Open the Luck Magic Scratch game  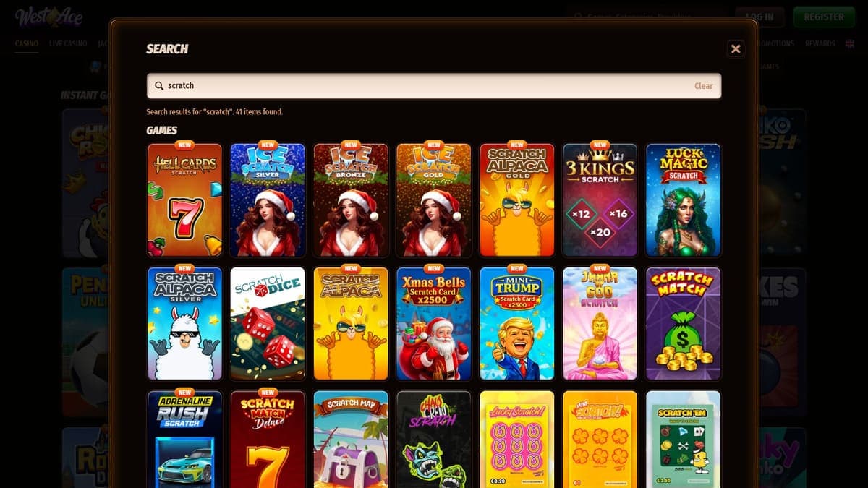click(684, 200)
